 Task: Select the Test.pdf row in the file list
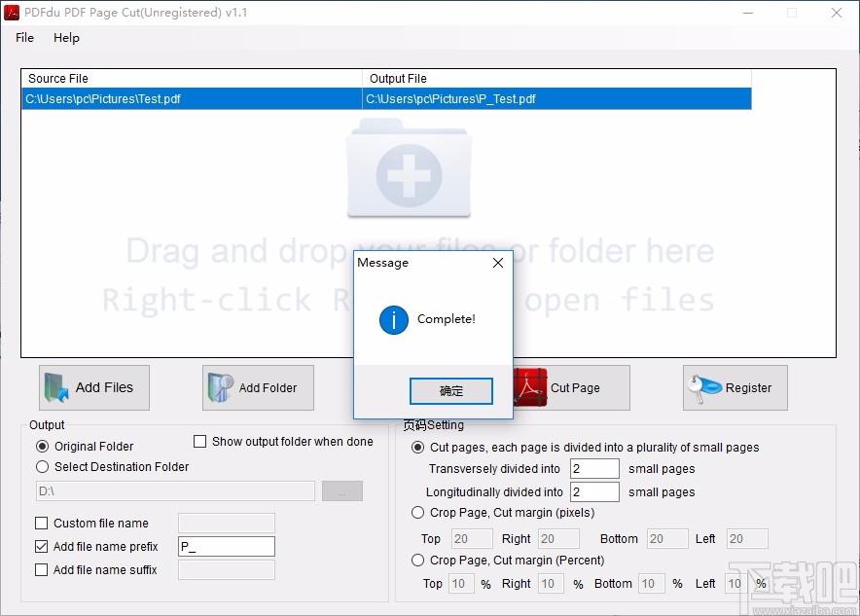190,98
